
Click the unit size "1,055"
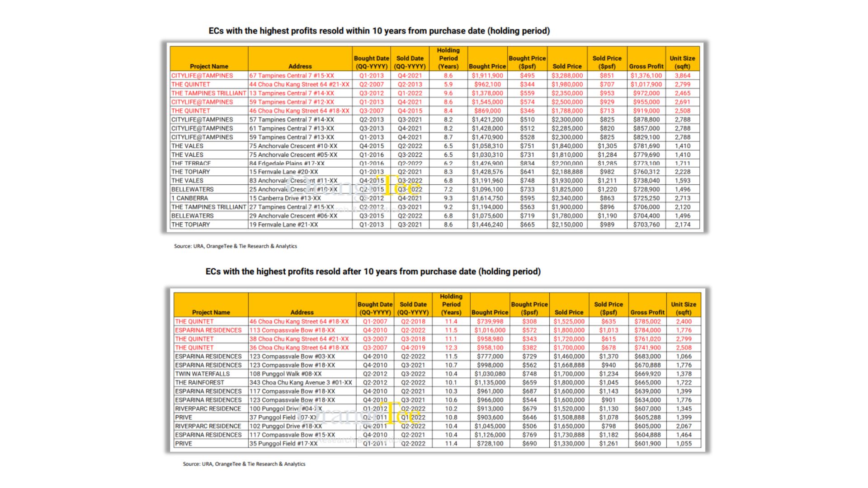[684, 444]
